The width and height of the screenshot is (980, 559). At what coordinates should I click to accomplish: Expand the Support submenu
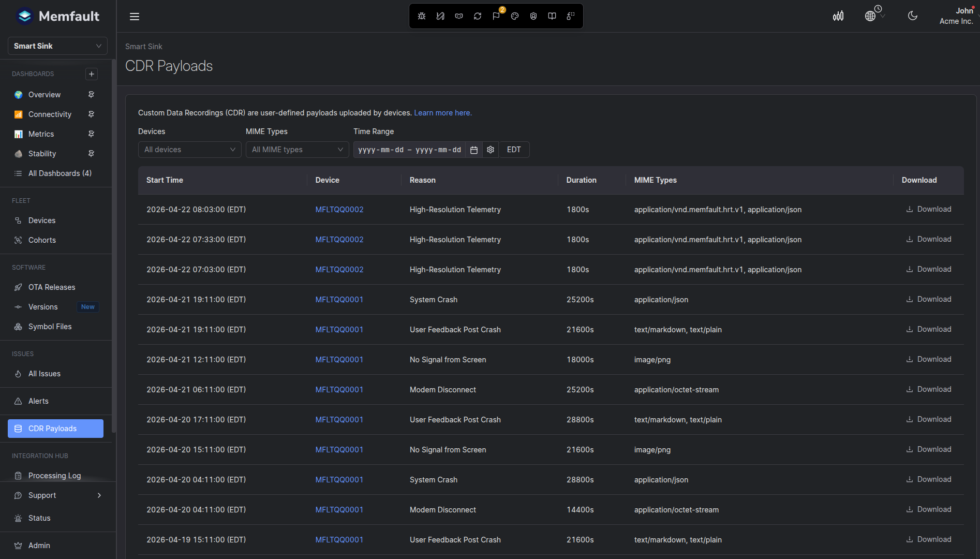(x=57, y=495)
